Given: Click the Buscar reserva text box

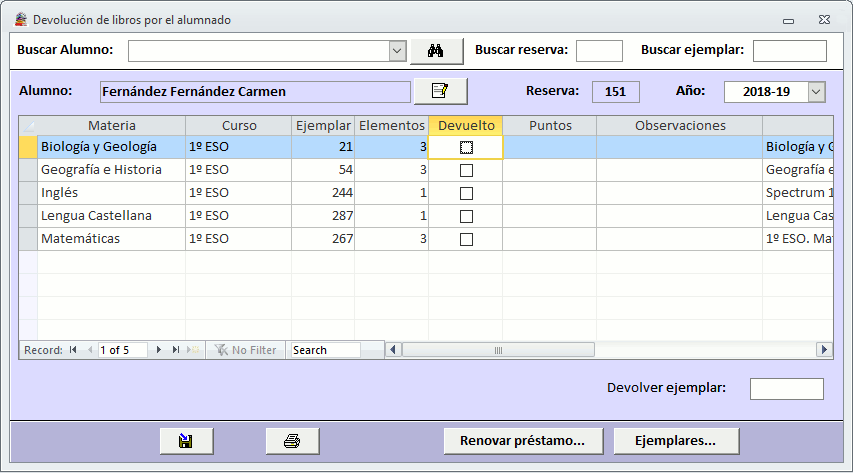Looking at the screenshot, I should click(x=599, y=51).
